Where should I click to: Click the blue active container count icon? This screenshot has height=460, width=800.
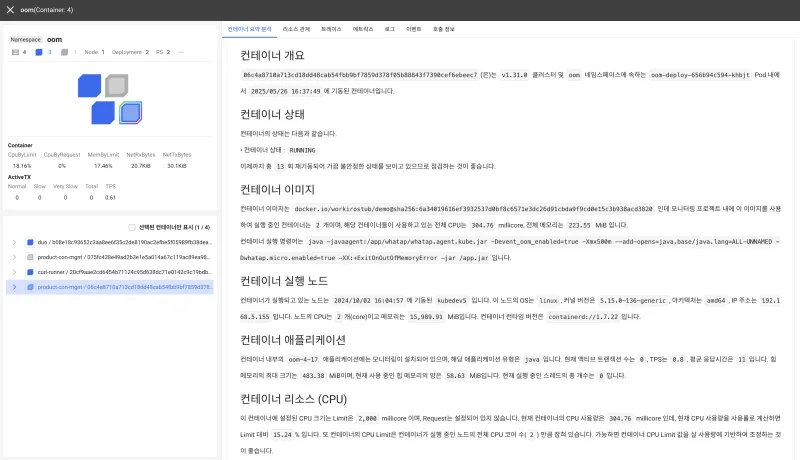39,52
